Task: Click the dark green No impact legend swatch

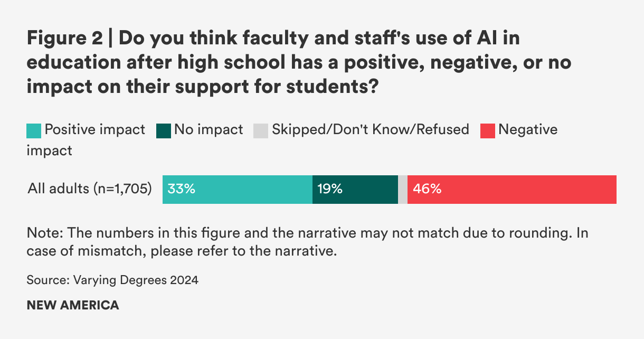Action: [x=164, y=130]
